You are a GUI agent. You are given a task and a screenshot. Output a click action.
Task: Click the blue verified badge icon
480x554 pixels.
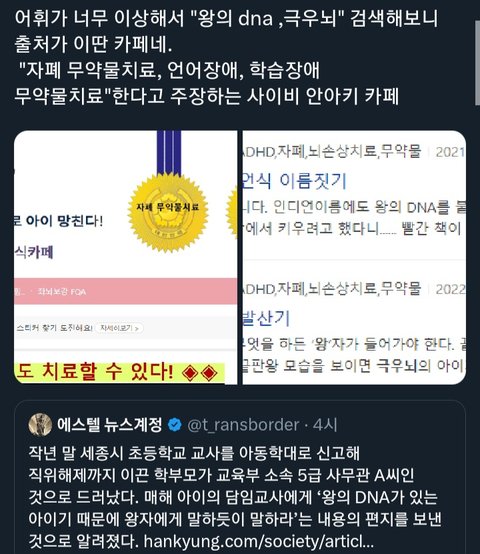174,425
